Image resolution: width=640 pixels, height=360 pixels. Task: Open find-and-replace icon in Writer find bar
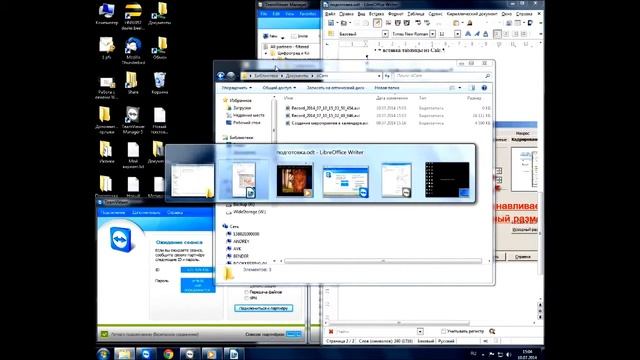tap(492, 331)
